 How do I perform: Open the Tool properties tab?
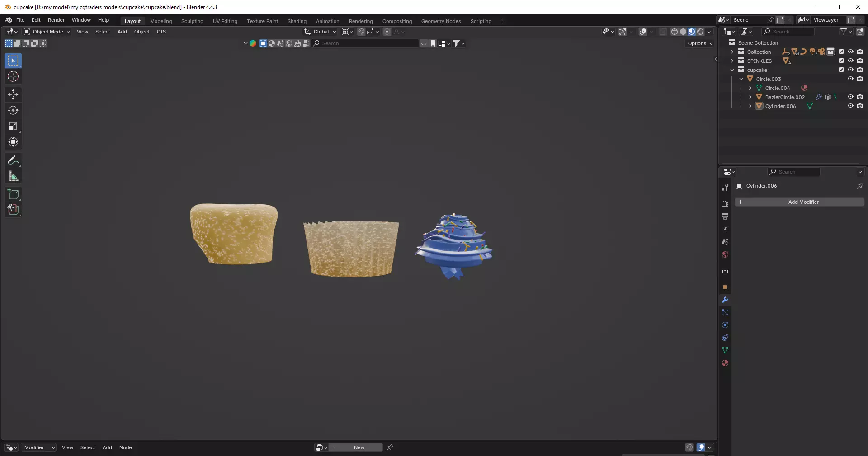(725, 188)
